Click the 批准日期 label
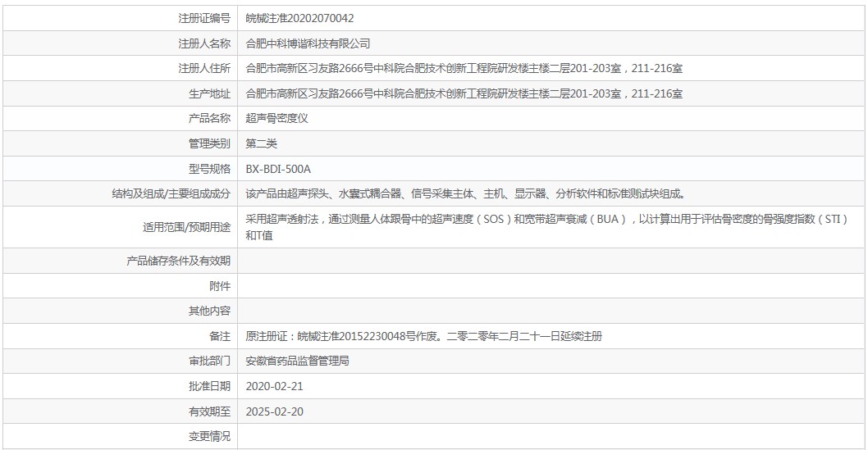This screenshot has width=868, height=450. coord(209,386)
